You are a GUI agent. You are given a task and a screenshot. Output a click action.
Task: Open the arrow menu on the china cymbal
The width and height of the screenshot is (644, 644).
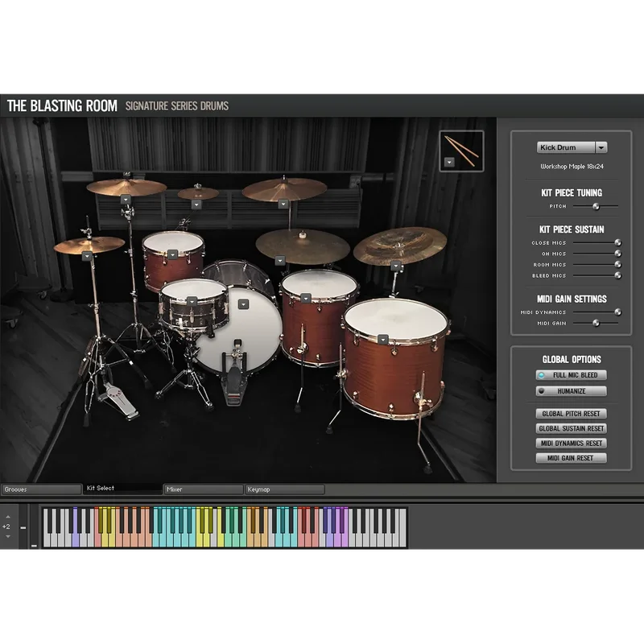tap(395, 266)
